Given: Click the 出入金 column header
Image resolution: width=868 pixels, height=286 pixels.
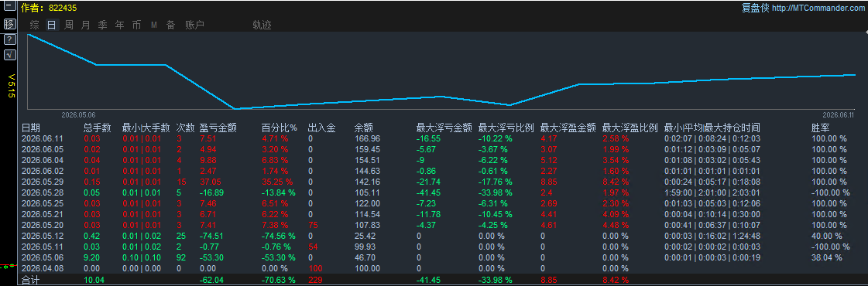Looking at the screenshot, I should click(321, 128).
